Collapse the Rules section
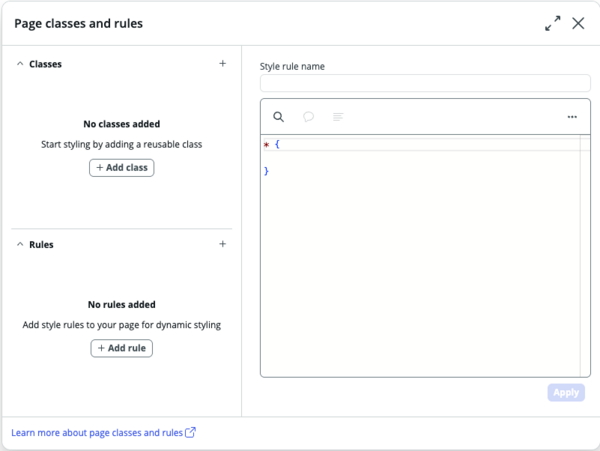This screenshot has width=600, height=451. [20, 244]
